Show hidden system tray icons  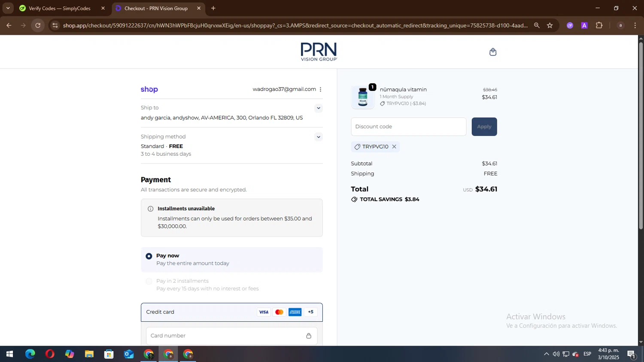pyautogui.click(x=546, y=354)
